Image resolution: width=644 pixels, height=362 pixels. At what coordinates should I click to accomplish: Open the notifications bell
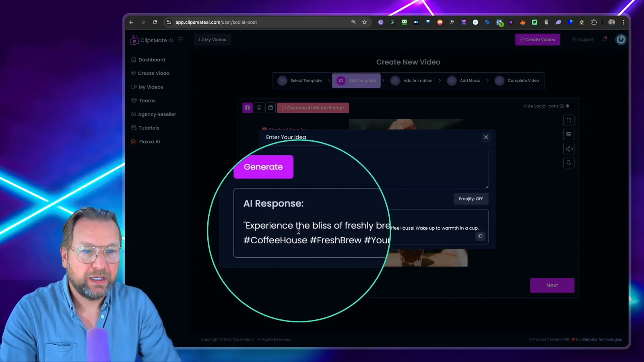point(605,39)
